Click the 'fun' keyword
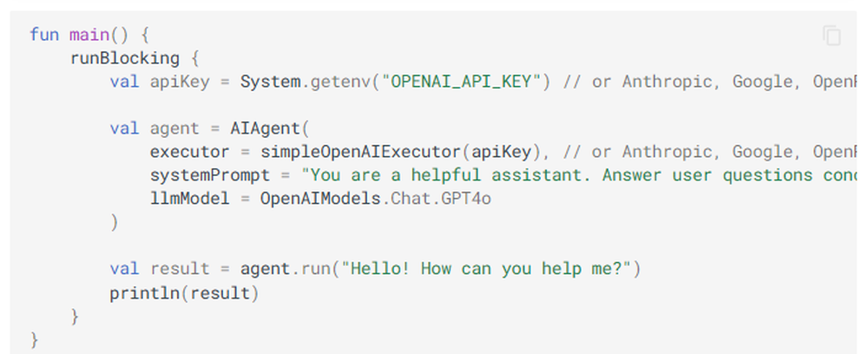 click(x=43, y=35)
